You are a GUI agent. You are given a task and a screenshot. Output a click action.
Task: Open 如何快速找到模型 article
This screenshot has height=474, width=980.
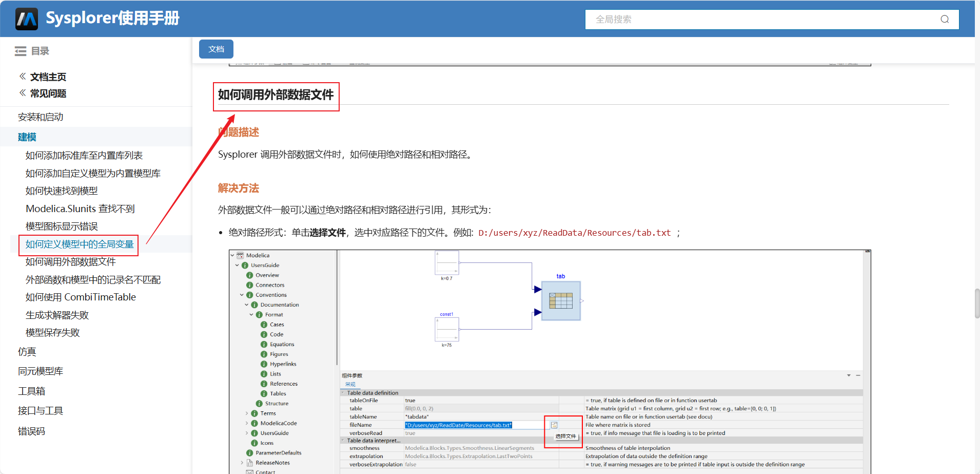(x=62, y=191)
